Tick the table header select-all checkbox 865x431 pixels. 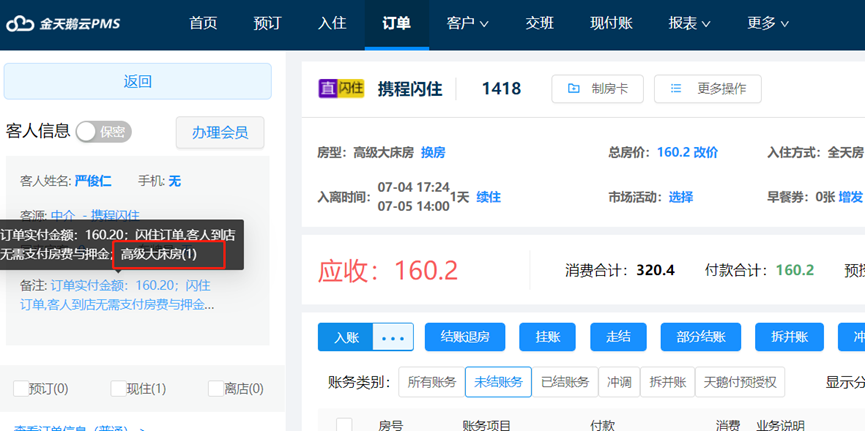point(344,425)
